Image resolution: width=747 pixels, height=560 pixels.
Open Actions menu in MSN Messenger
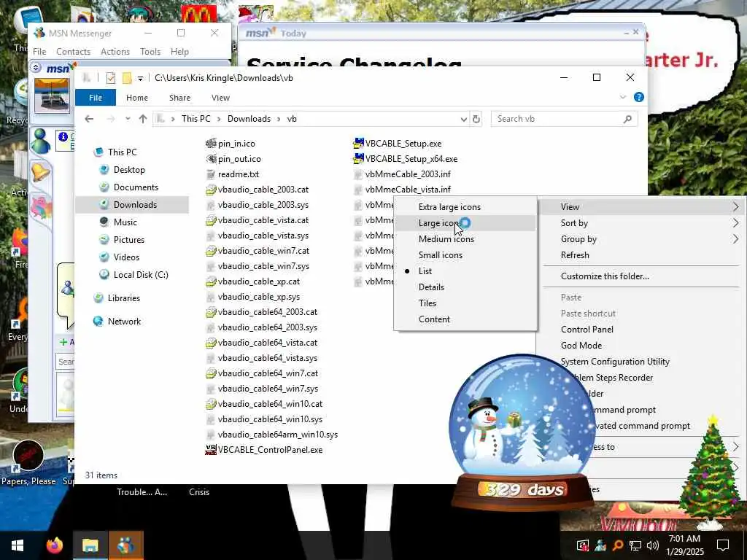pos(115,52)
